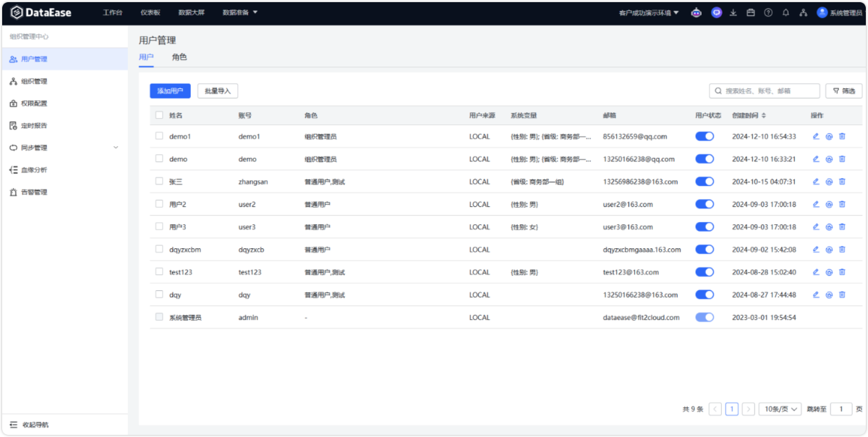Switch to the 角色 tab
The image size is (868, 437).
tap(179, 57)
